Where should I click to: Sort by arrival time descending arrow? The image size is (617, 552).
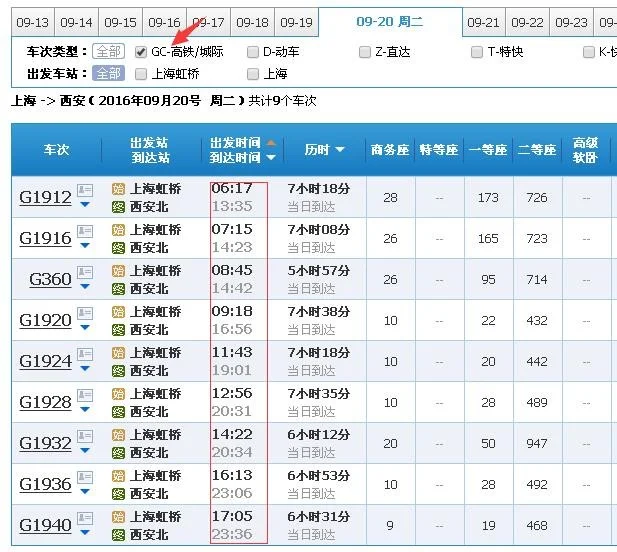(271, 157)
